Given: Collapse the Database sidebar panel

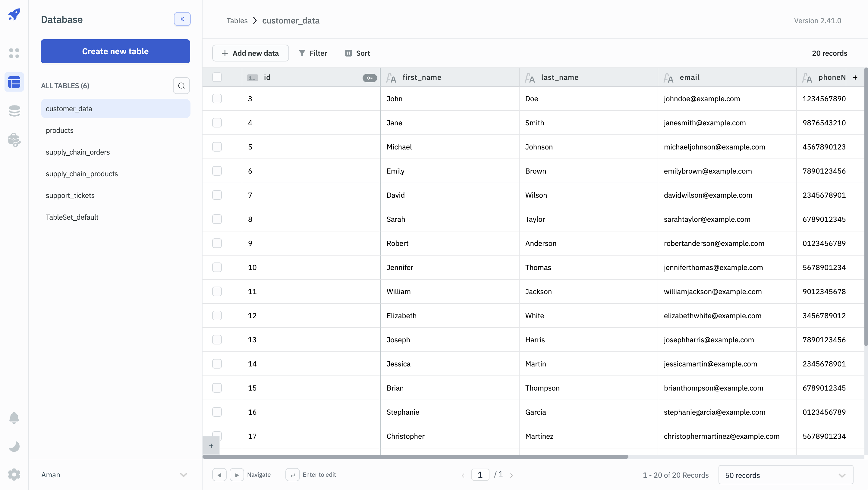Looking at the screenshot, I should tap(182, 19).
